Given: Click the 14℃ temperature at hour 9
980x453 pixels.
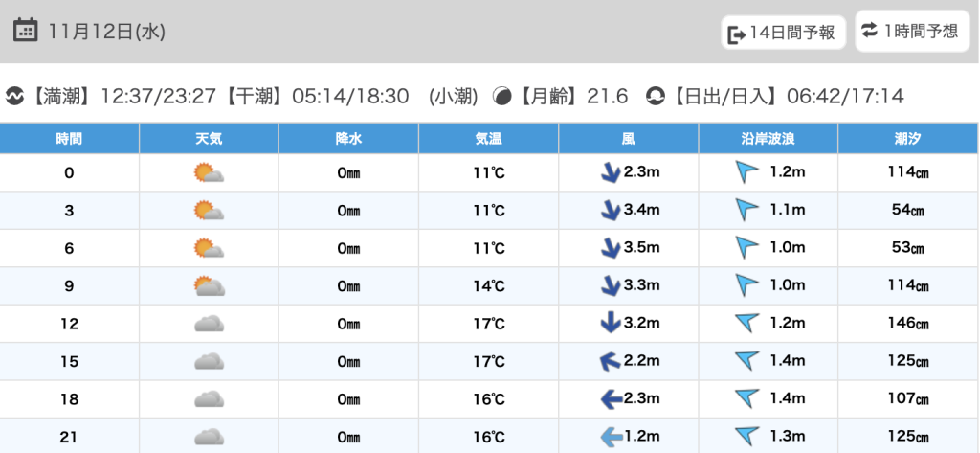Looking at the screenshot, I should point(489,286).
